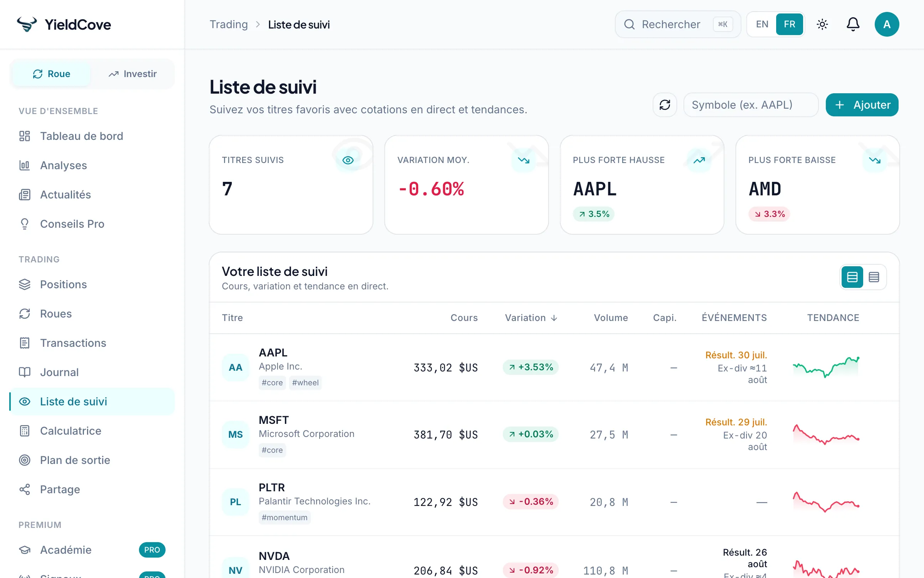Click the #core tag on AAPL row
924x578 pixels.
point(272,383)
